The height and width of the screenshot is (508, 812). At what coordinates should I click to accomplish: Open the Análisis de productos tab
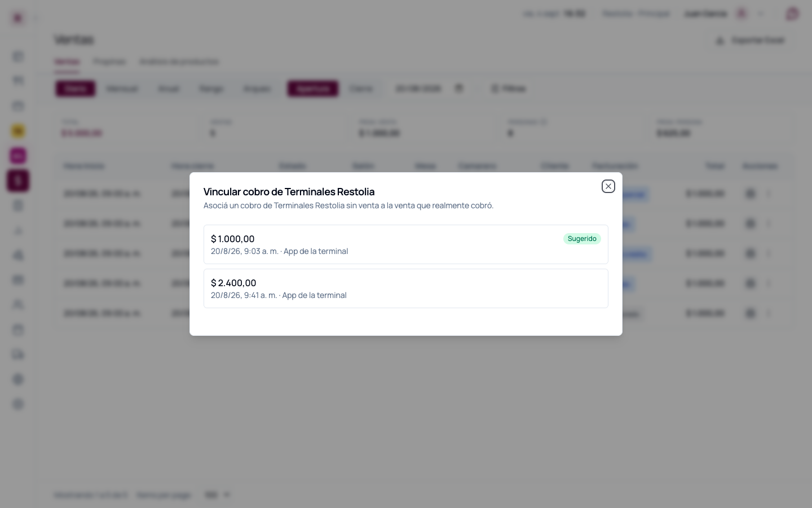[179, 62]
